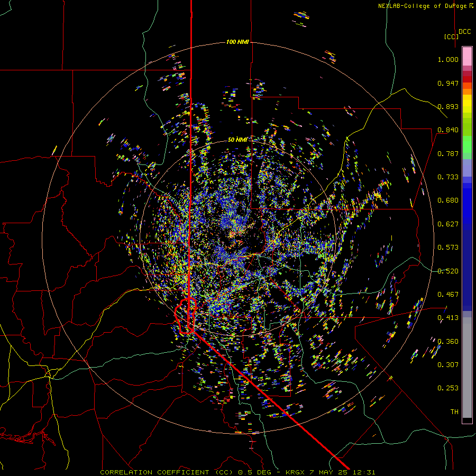Pick the gray segment of color bar
Image resolution: width=476 pixels, height=476 pixels.
[x=467, y=368]
